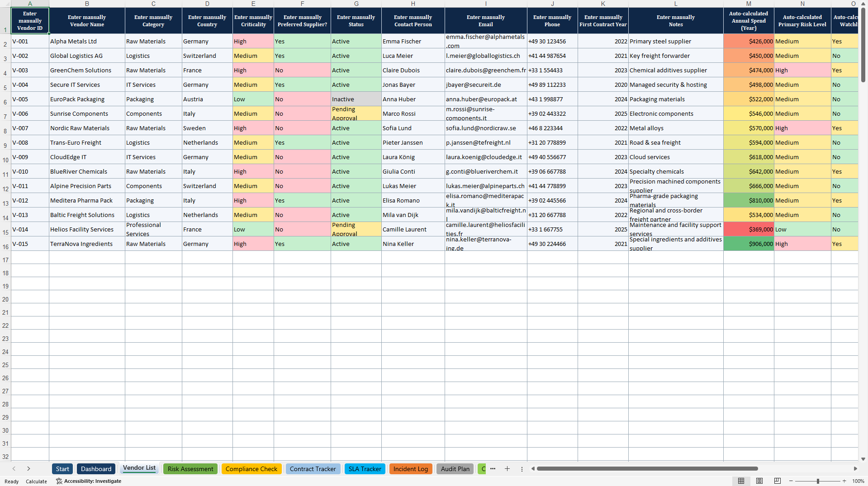Click the +46 8 223344 phone cell
The height and width of the screenshot is (486, 868).
coord(552,128)
